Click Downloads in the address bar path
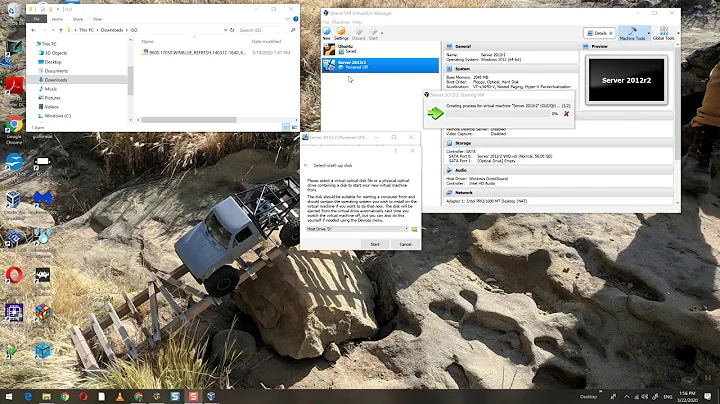The height and width of the screenshot is (404, 720). click(112, 30)
